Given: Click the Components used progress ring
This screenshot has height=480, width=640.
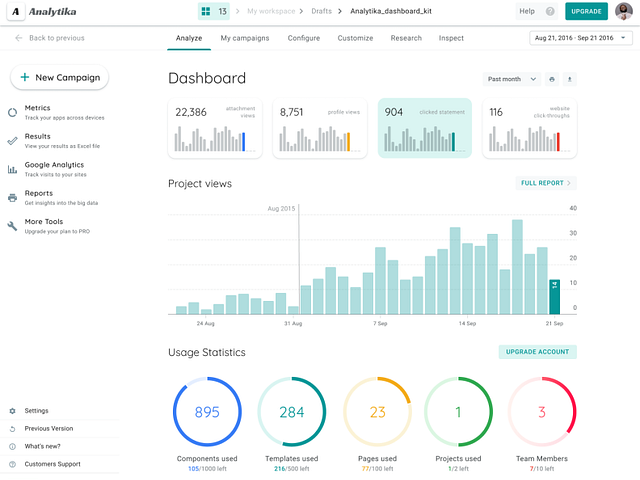Looking at the screenshot, I should click(207, 412).
